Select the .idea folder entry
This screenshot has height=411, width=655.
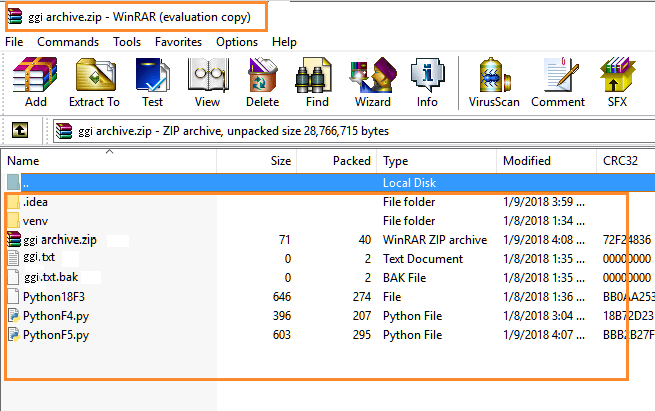pyautogui.click(x=35, y=202)
